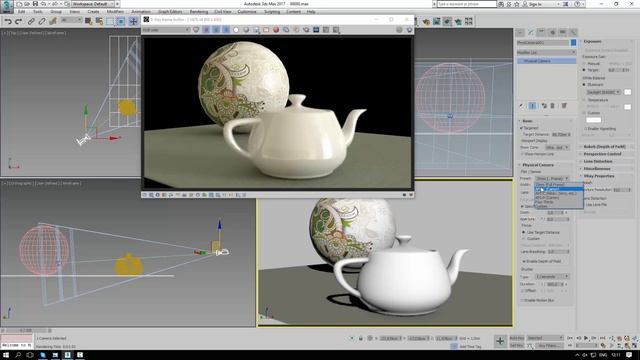Image resolution: width=640 pixels, height=360 pixels.
Task: Select the Bind to Space Warp icon
Action: [x=53, y=21]
